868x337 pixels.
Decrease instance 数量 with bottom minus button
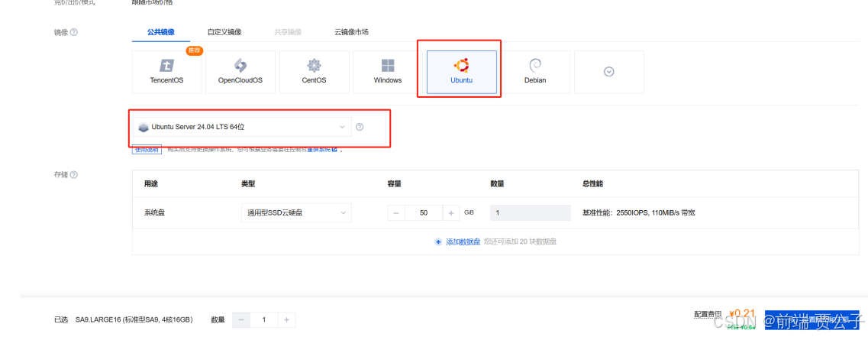pyautogui.click(x=241, y=320)
